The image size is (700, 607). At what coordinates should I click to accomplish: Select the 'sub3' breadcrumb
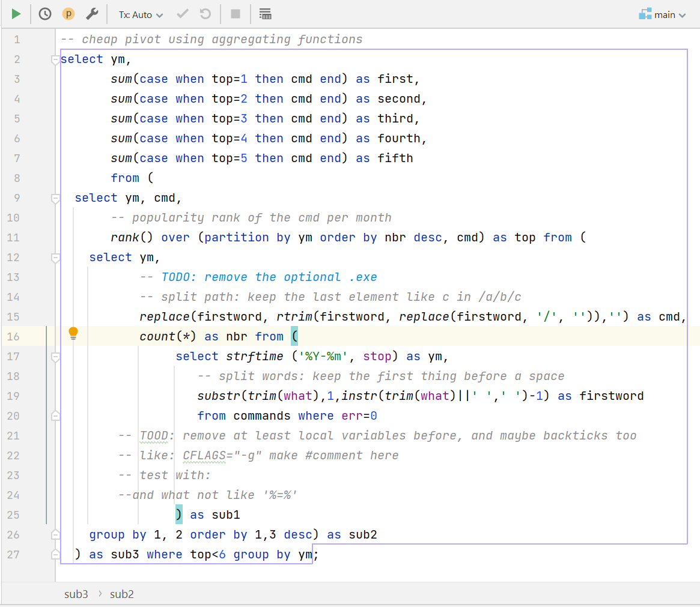[x=76, y=594]
